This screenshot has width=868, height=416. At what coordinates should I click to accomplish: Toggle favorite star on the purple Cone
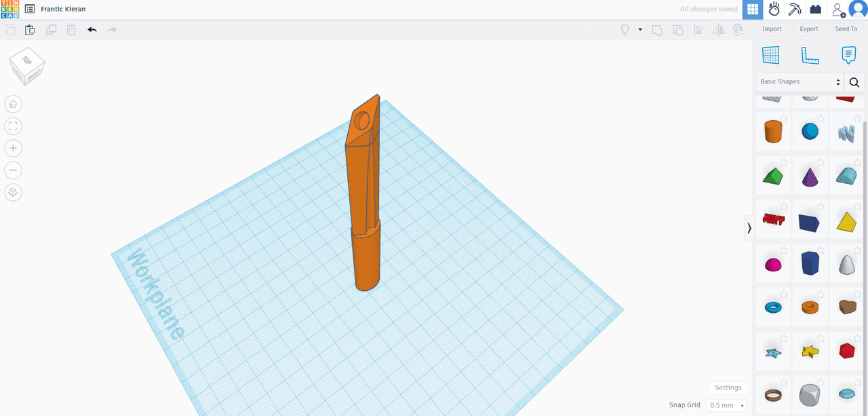point(821,162)
